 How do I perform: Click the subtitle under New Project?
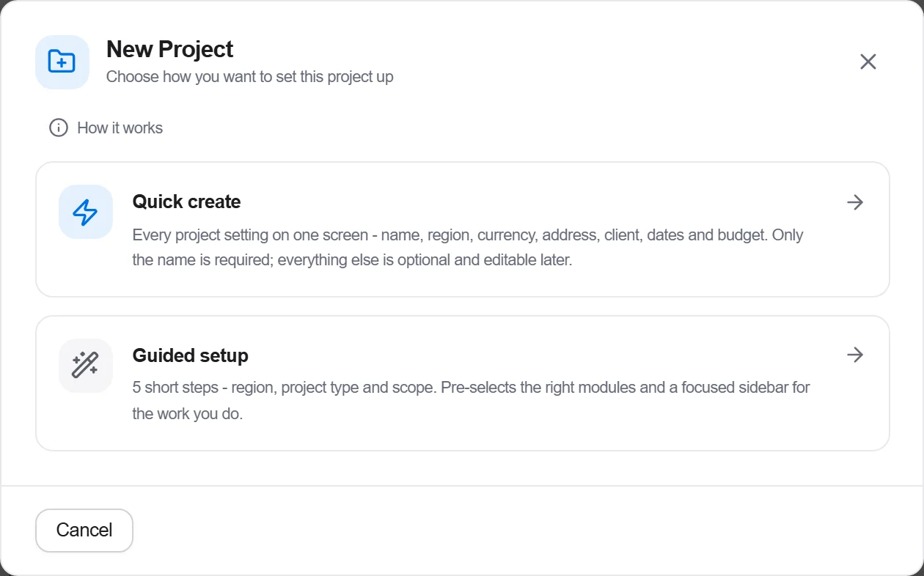249,76
